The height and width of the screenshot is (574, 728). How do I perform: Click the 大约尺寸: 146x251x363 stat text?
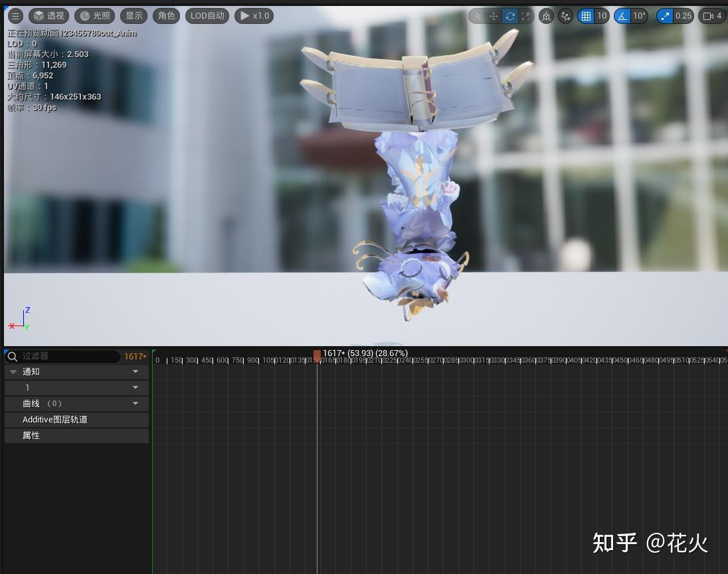(54, 97)
